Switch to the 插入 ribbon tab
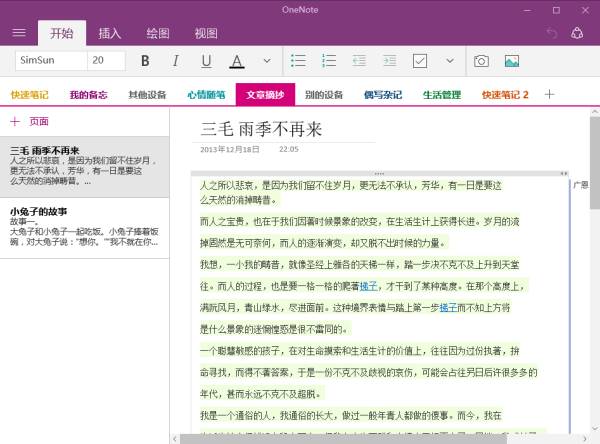The width and height of the screenshot is (600, 444). [109, 33]
